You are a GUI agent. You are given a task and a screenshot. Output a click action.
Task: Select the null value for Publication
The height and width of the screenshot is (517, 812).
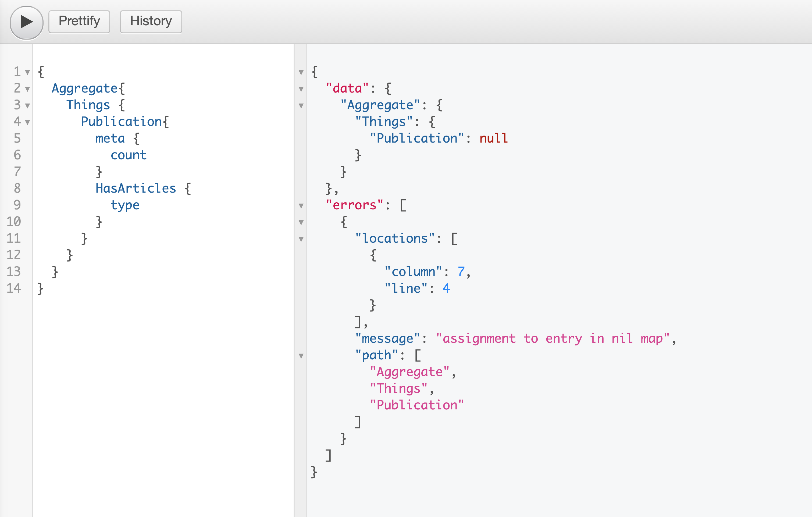494,138
